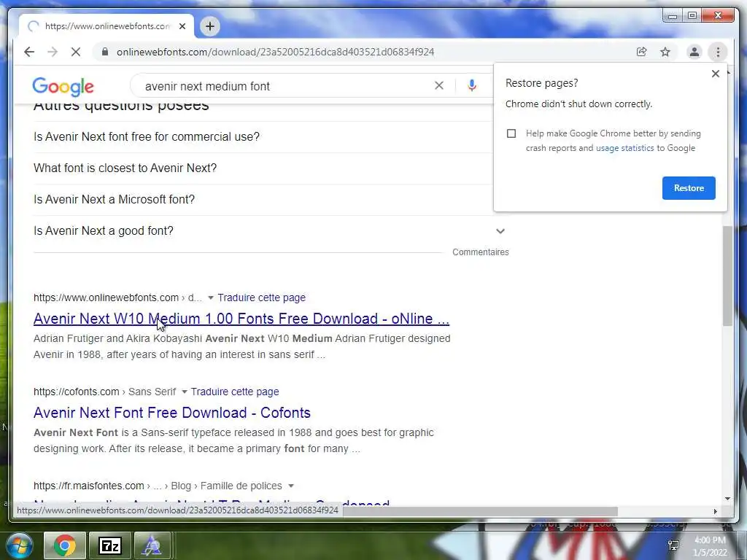
Task: View site security lock info
Action: 105,52
